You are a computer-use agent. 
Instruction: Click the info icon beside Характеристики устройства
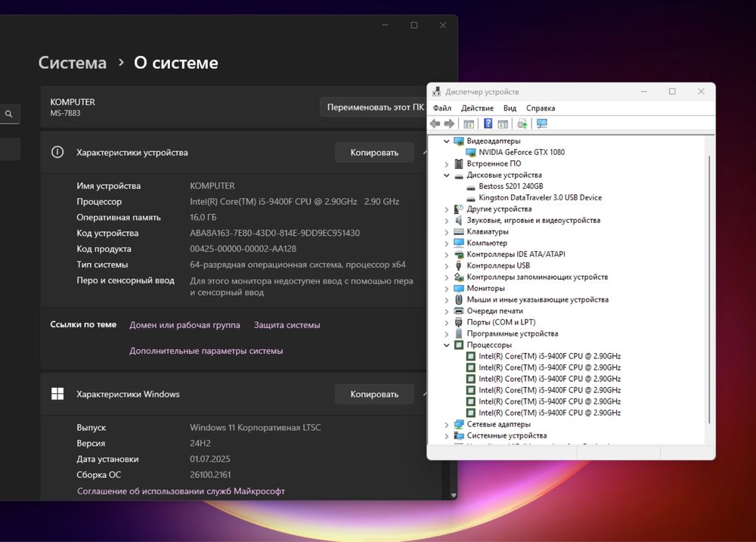[57, 153]
